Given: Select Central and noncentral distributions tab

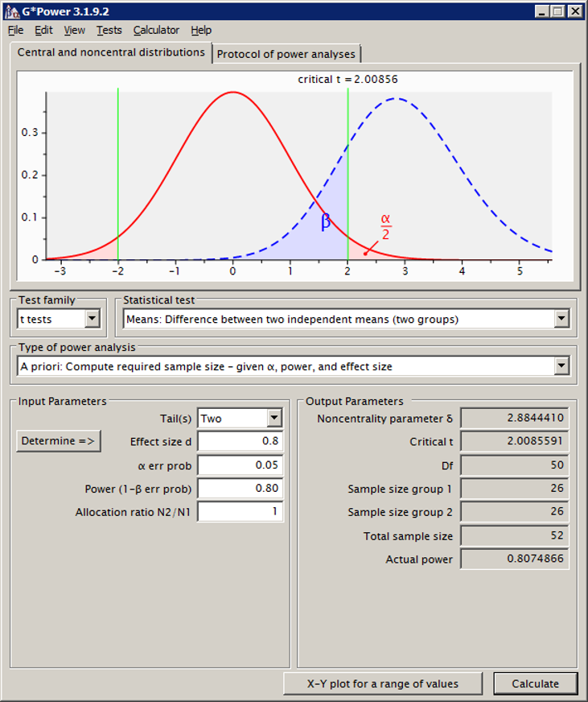Looking at the screenshot, I should click(111, 52).
